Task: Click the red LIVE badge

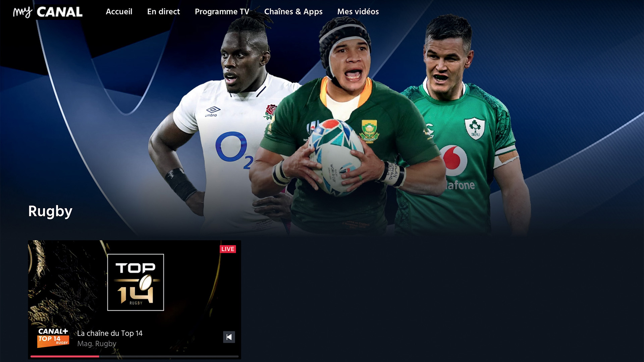Action: (x=228, y=249)
